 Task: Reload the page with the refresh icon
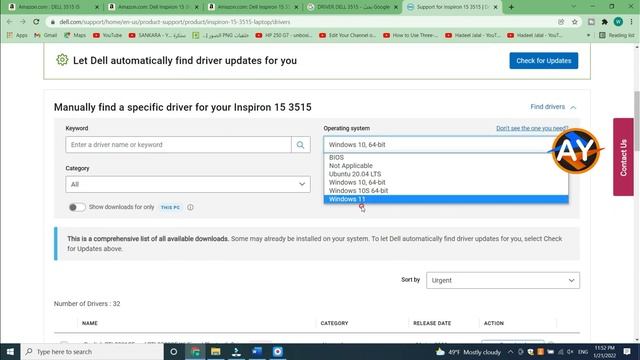click(x=36, y=22)
